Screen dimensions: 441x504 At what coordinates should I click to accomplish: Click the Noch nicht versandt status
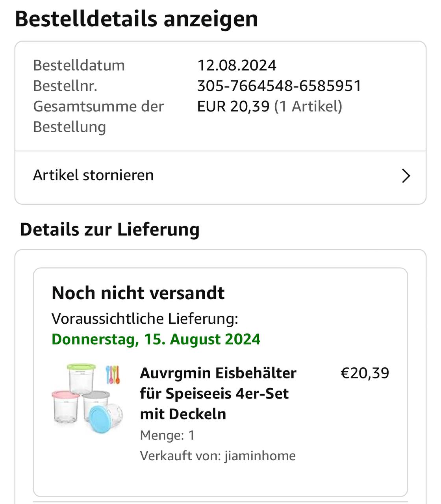tap(138, 293)
